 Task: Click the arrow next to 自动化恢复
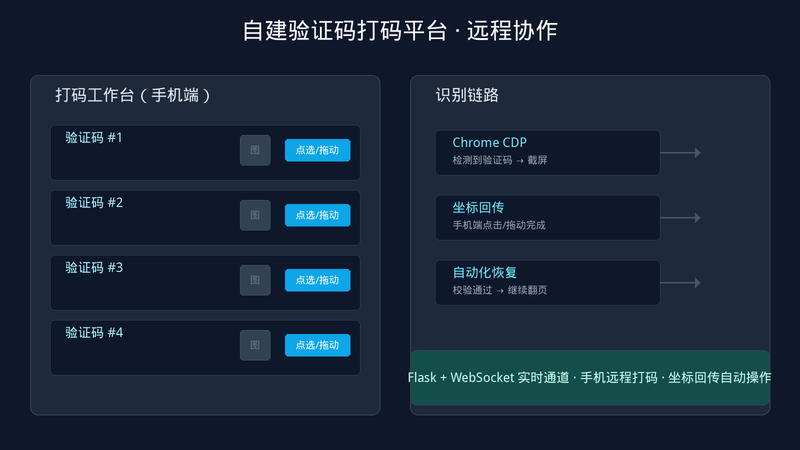(x=681, y=283)
